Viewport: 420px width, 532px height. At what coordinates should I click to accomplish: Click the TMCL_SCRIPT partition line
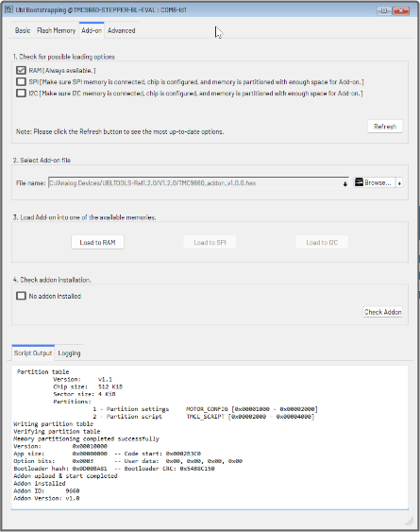(x=204, y=417)
